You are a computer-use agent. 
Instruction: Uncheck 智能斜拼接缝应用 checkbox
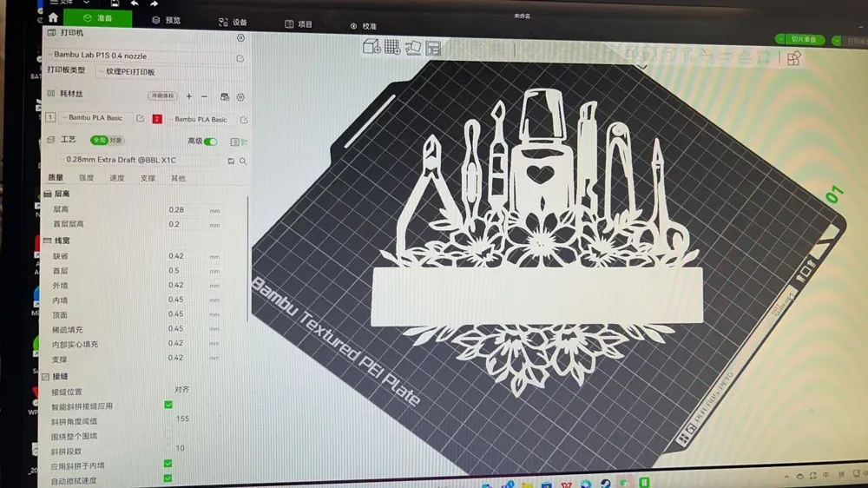pos(168,405)
